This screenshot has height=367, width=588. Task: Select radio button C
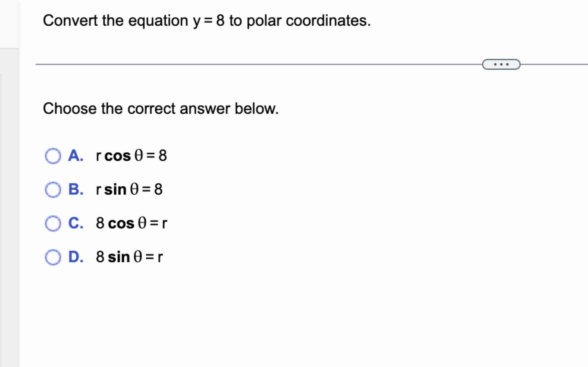tap(53, 223)
